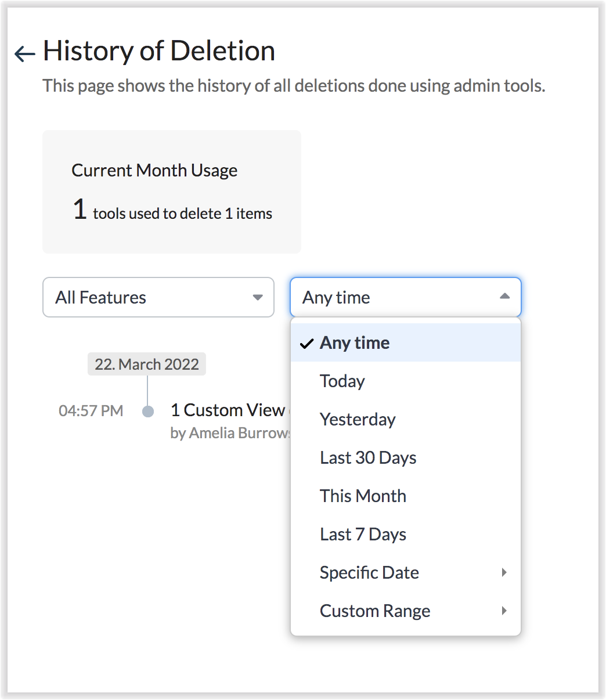Click the Any time dropdown up caret
The image size is (606, 700).
pos(504,297)
